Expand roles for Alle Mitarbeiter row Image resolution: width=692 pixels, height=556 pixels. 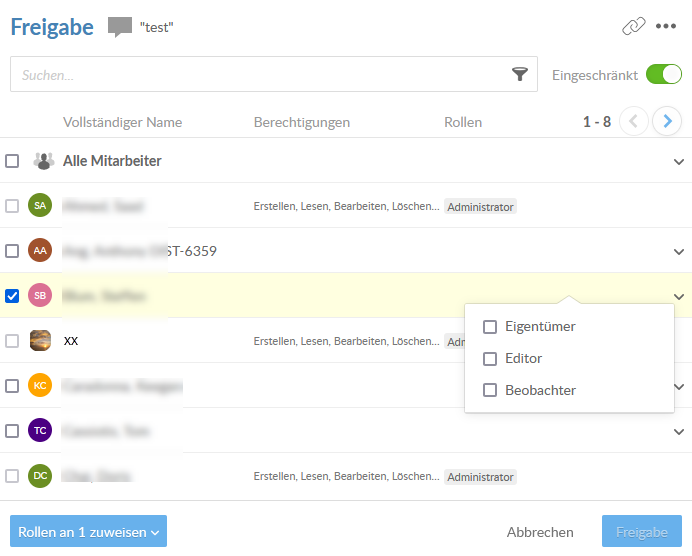(x=679, y=162)
